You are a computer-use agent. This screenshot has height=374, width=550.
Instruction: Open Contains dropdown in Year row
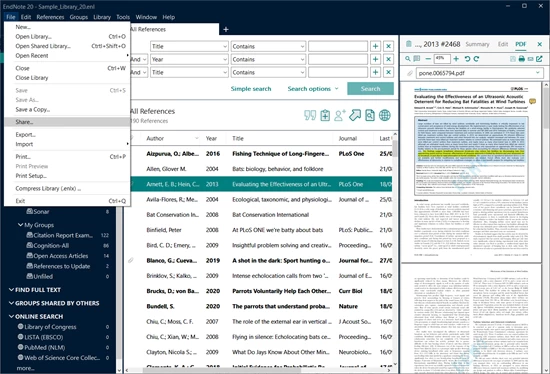tap(302, 59)
